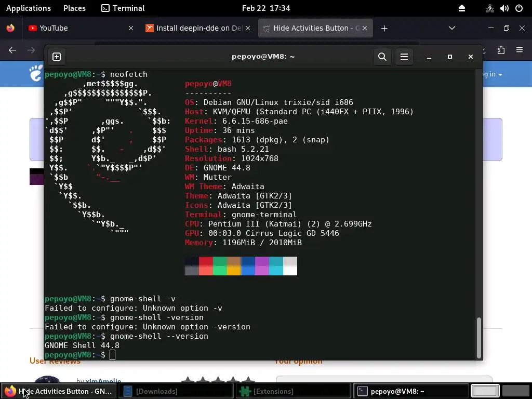532x399 pixels.
Task: Open the Log in dropdown on the webpage
Action: click(x=493, y=74)
